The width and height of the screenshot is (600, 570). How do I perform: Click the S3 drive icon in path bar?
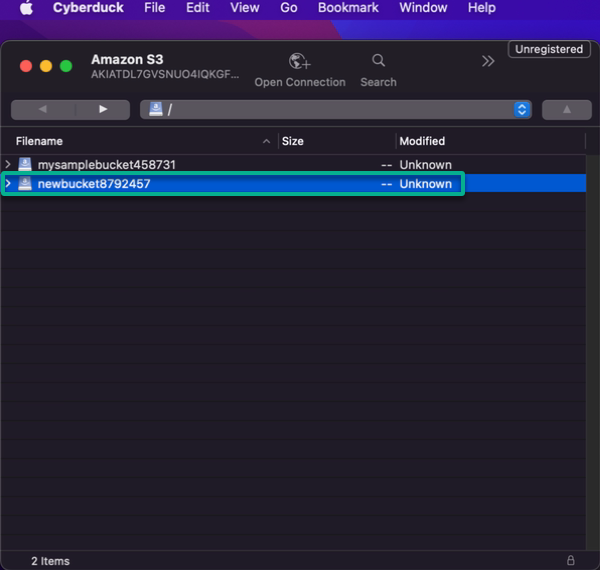pyautogui.click(x=156, y=109)
